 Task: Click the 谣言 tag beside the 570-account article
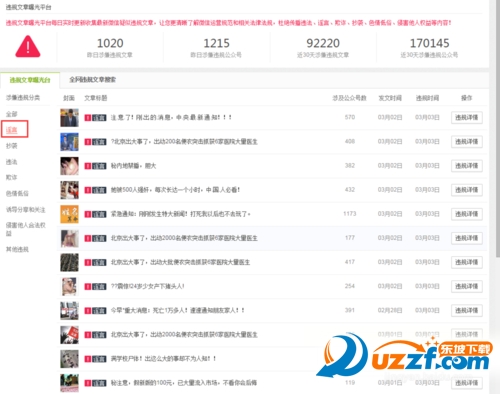coord(95,118)
